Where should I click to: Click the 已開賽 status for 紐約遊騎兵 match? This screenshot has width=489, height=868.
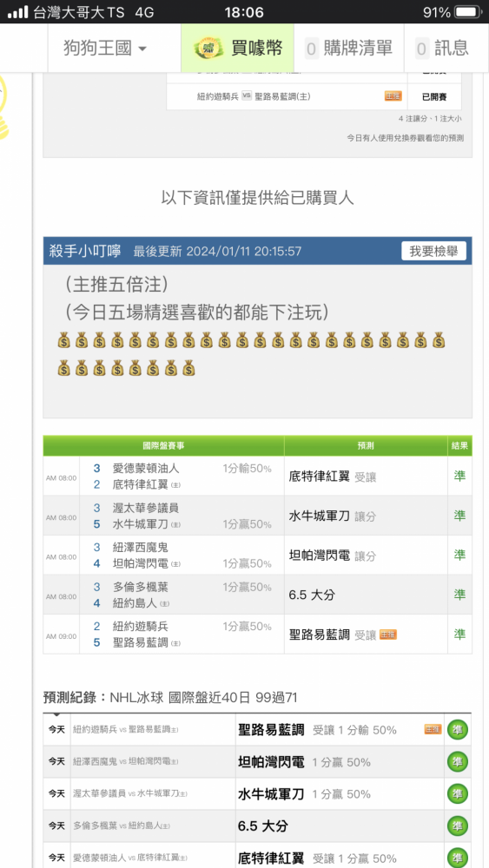[x=434, y=97]
